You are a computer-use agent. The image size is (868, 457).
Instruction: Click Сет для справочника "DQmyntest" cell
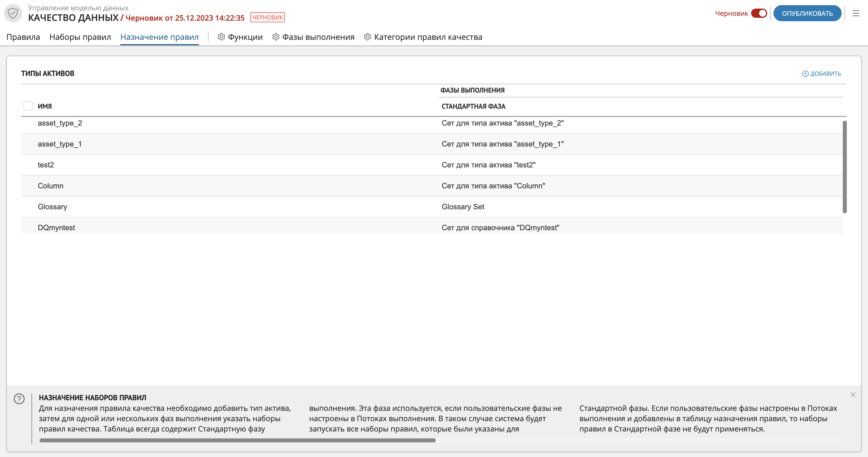tap(500, 228)
